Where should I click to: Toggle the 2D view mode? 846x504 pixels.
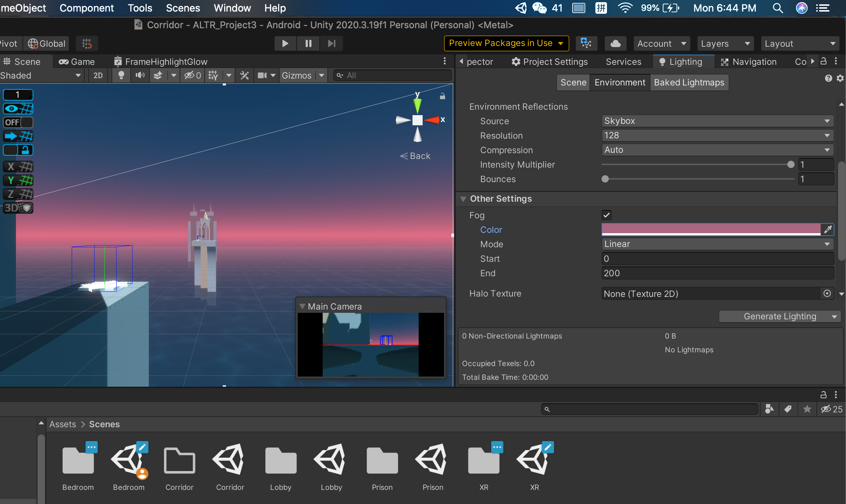click(98, 75)
